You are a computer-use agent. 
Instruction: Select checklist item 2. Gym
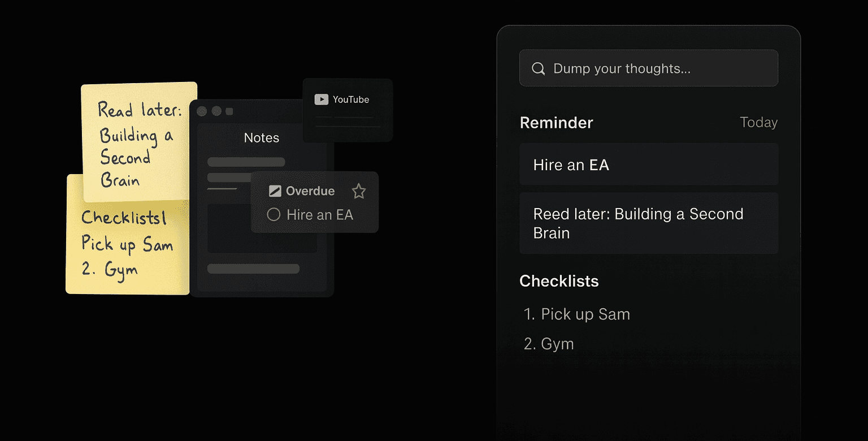[x=557, y=344]
